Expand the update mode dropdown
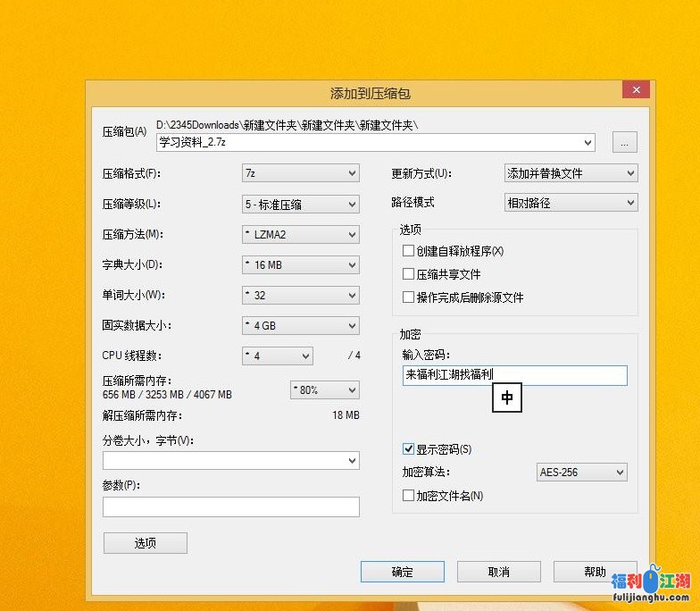Screen dimensions: 700x611 coord(571,173)
